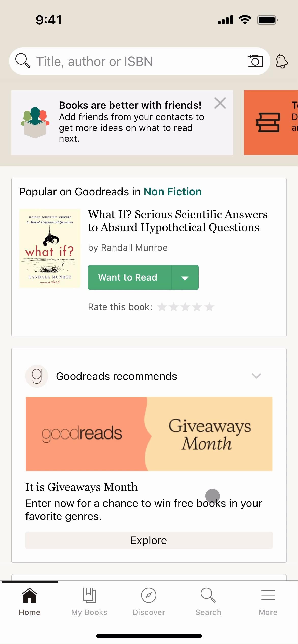Dismiss the friends banner with X
298x644 pixels.
click(220, 103)
